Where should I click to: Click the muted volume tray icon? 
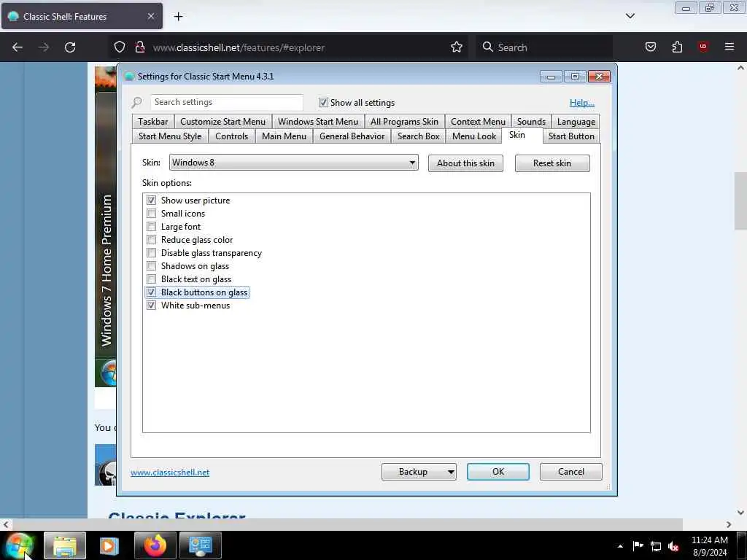click(673, 546)
